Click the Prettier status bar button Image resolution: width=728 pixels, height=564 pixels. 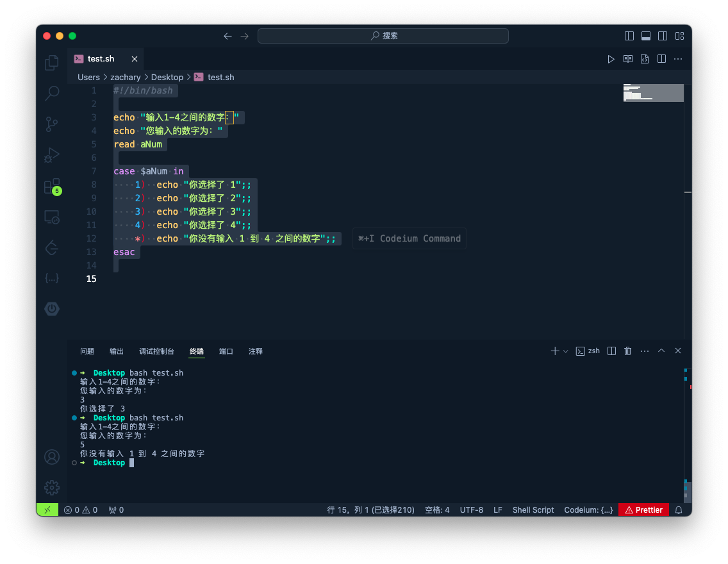pos(643,510)
